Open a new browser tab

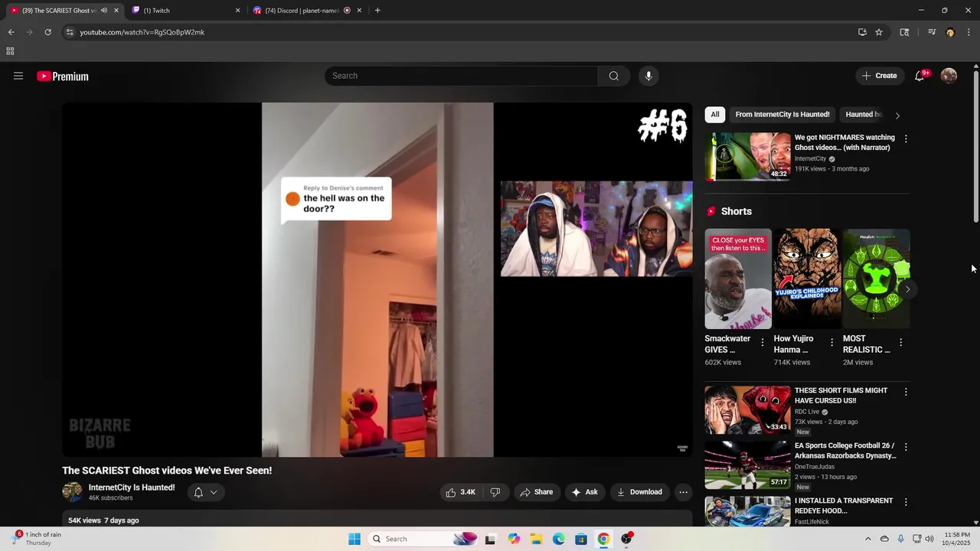[377, 11]
